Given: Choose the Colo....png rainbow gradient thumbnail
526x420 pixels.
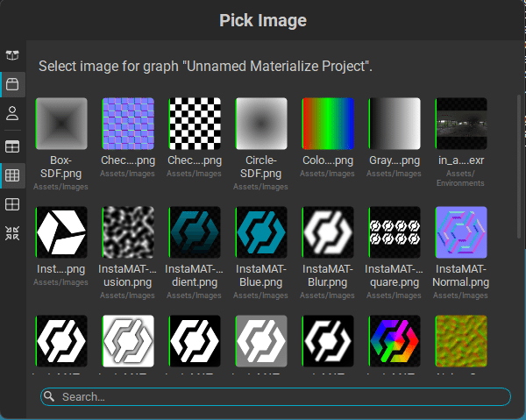Looking at the screenshot, I should click(x=328, y=124).
